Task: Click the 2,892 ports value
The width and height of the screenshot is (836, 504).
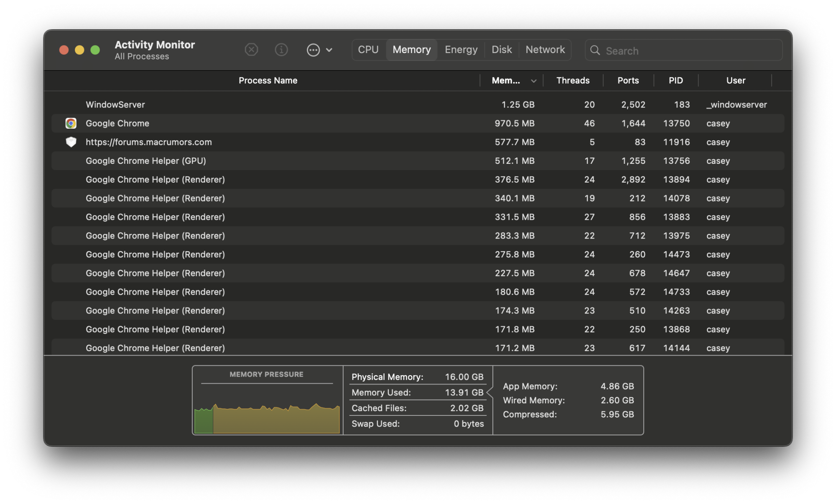Action: pyautogui.click(x=633, y=180)
